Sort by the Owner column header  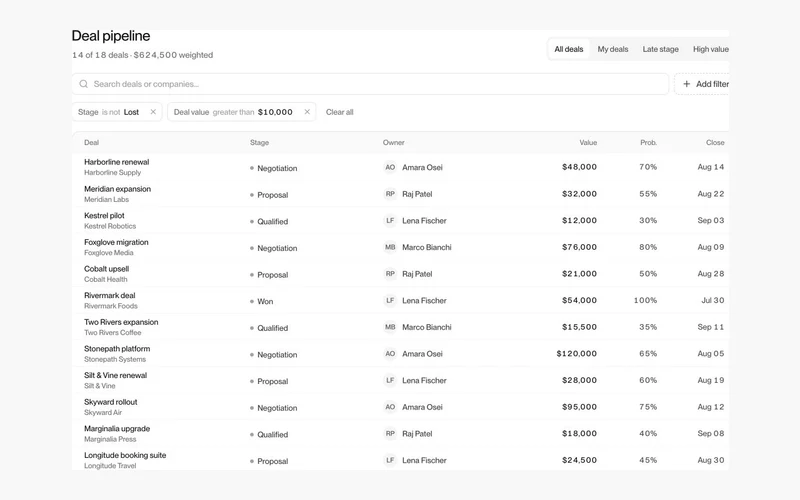[x=393, y=142]
